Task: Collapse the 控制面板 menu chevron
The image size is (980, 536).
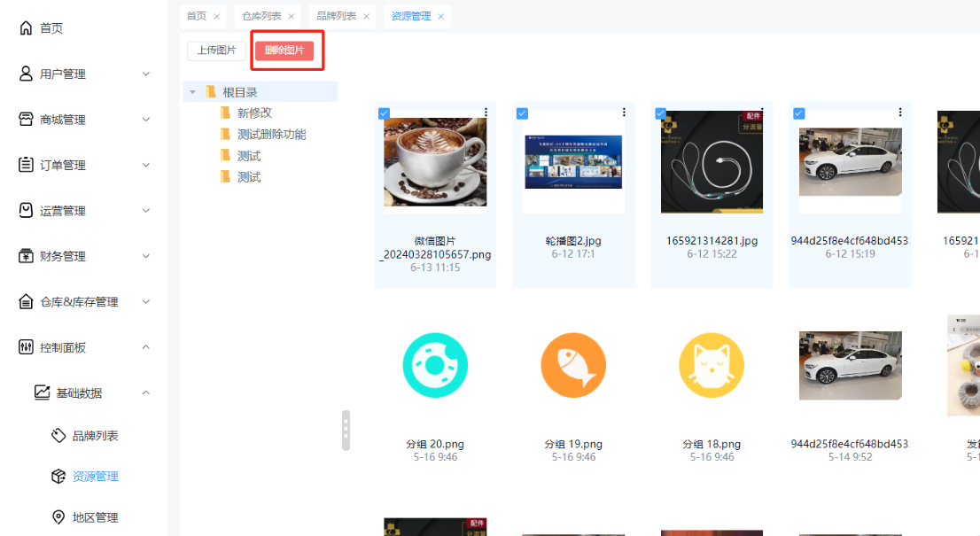Action: pyautogui.click(x=145, y=347)
